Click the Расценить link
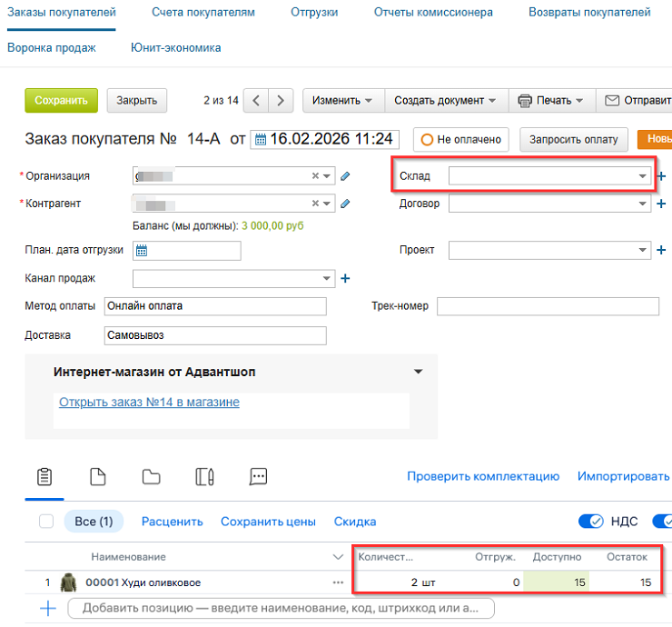The height and width of the screenshot is (627, 672). pyautogui.click(x=173, y=522)
